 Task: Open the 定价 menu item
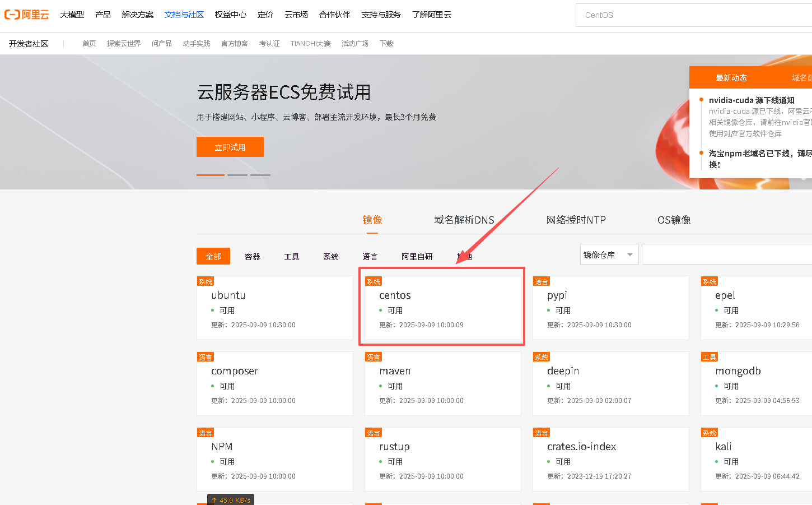[x=265, y=15]
